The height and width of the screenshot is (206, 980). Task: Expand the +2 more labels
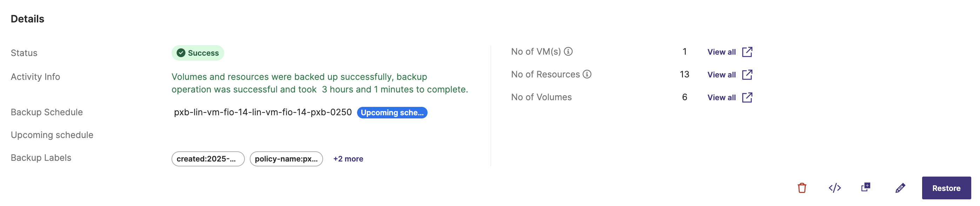[348, 159]
